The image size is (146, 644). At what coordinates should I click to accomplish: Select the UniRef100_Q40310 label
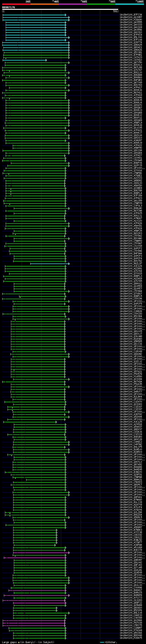point(131,32)
